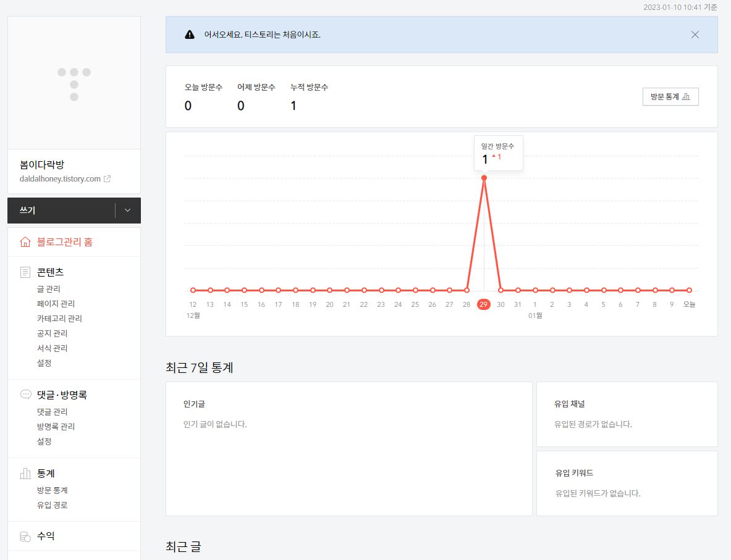Click the 오늘 data point on chart
This screenshot has width=731, height=560.
(x=689, y=290)
